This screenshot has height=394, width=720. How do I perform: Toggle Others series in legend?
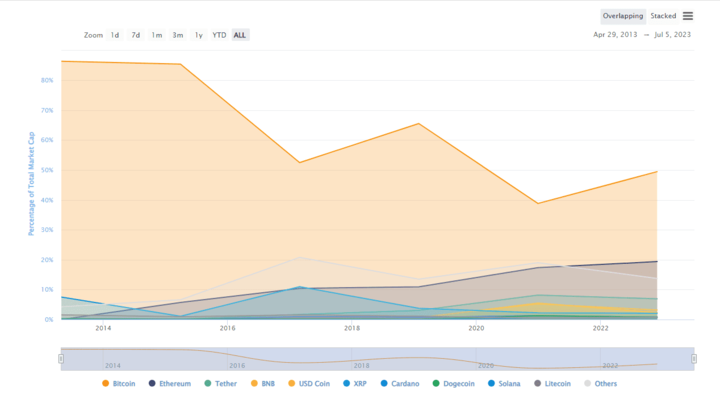pos(601,383)
